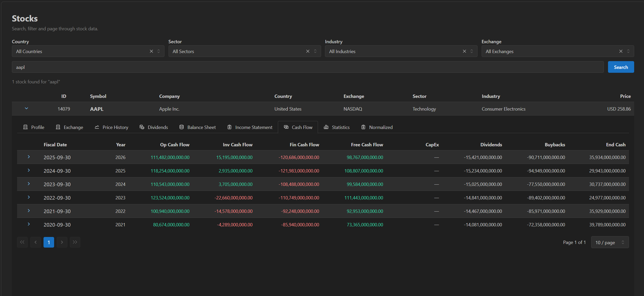Go to first page double-arrow icon

(22, 242)
